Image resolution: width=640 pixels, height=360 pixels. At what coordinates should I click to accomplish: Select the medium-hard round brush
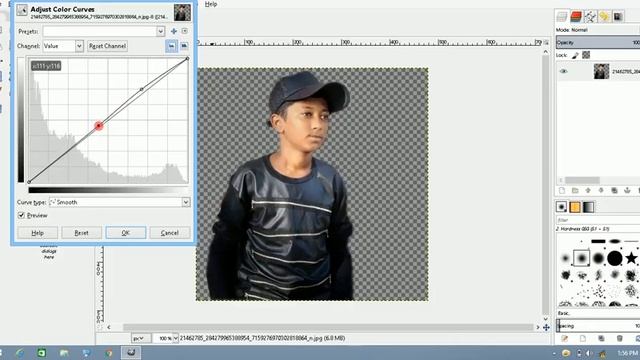coord(598,258)
